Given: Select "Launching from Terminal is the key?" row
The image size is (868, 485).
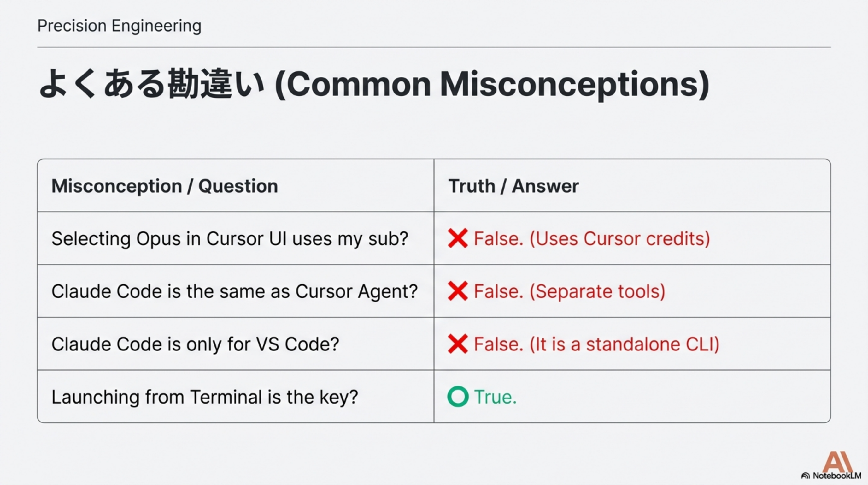Looking at the screenshot, I should [x=204, y=397].
